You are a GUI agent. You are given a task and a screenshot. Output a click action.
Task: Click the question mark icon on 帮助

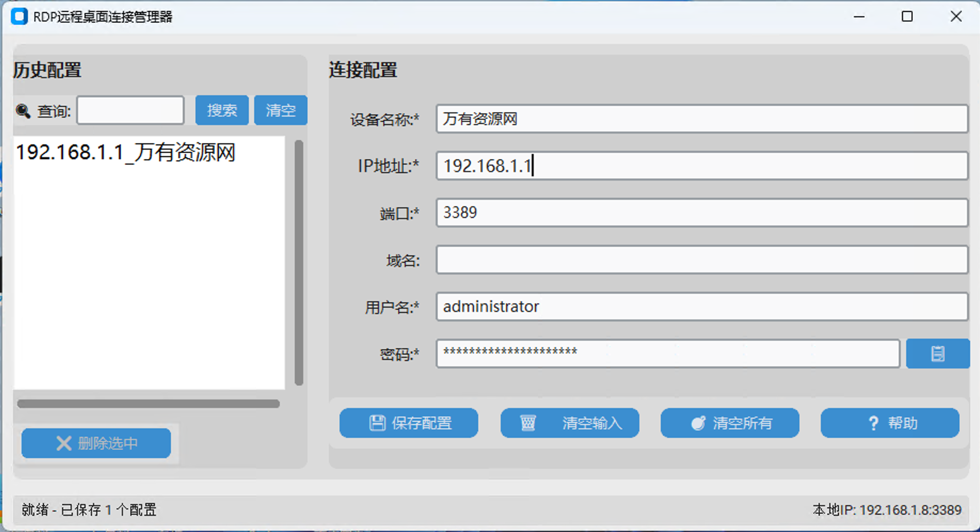click(x=872, y=423)
